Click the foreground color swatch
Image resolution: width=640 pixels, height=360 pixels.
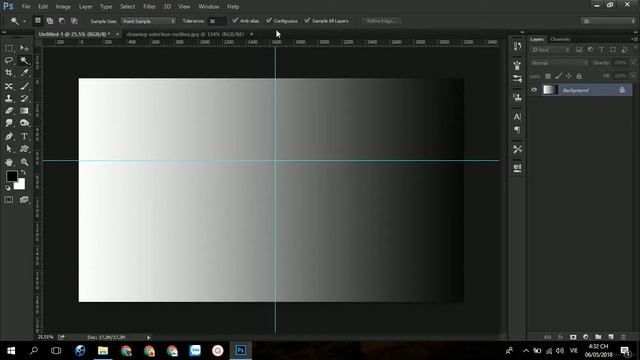tap(11, 176)
